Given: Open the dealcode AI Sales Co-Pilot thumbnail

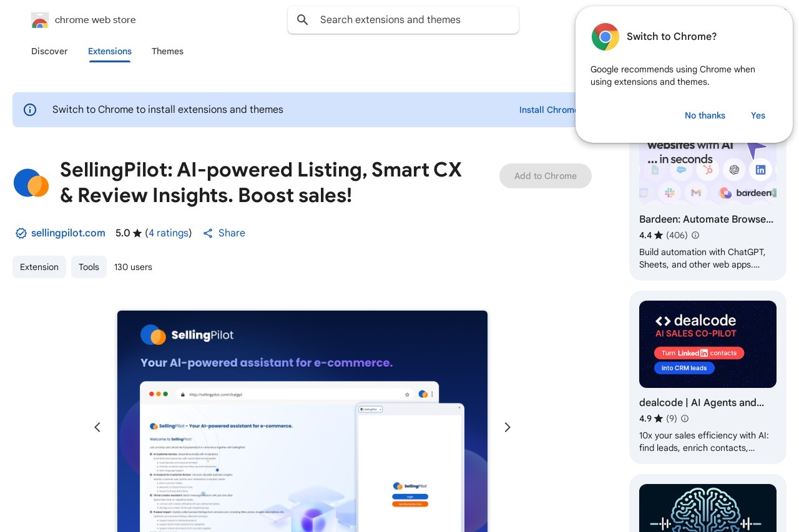Looking at the screenshot, I should 708,344.
